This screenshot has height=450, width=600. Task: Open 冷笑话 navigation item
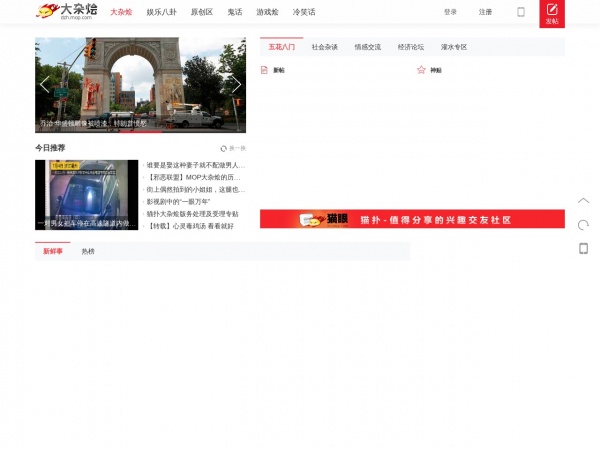click(304, 12)
